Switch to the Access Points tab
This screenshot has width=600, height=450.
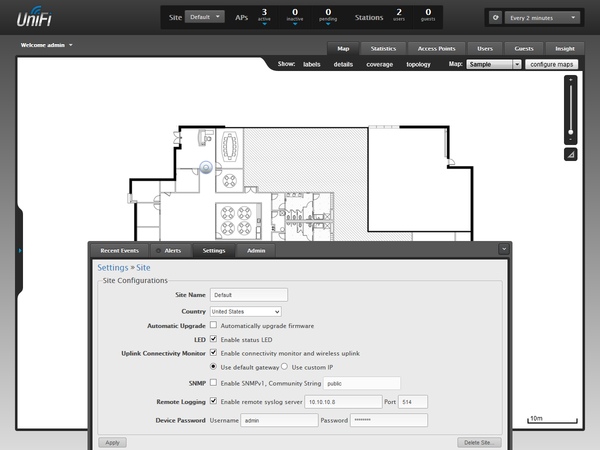click(436, 49)
